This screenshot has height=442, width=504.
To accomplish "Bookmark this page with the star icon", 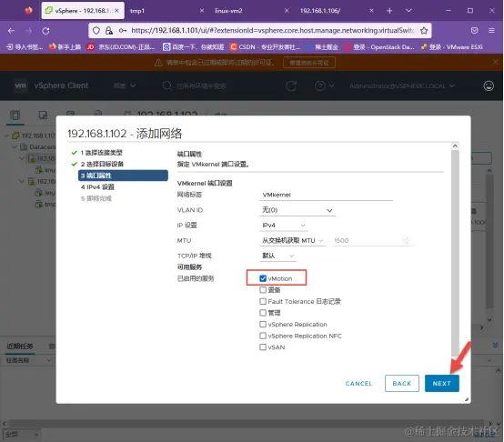I will point(424,31).
